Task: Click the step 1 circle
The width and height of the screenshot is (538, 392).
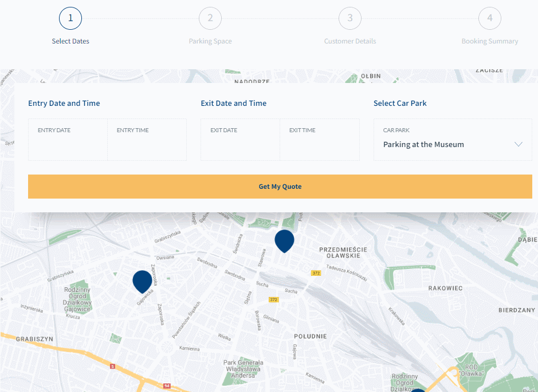Action: 70,18
